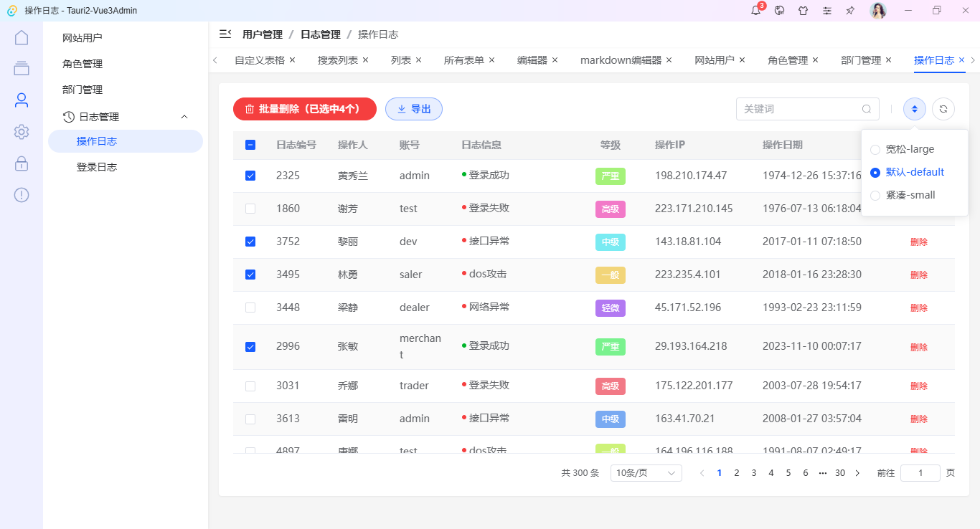Click the 批量删除 bulk delete button
This screenshot has height=529, width=980.
coord(304,108)
